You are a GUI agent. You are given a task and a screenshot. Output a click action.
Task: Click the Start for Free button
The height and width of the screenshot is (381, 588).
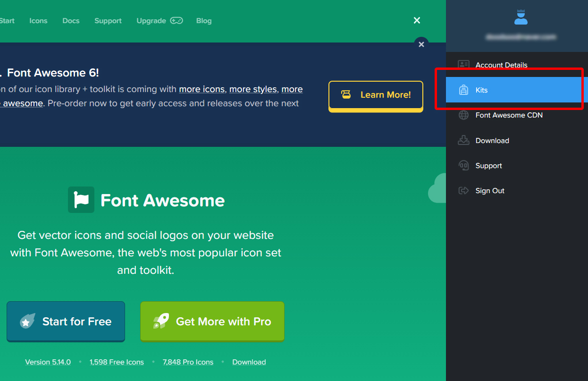pyautogui.click(x=66, y=322)
